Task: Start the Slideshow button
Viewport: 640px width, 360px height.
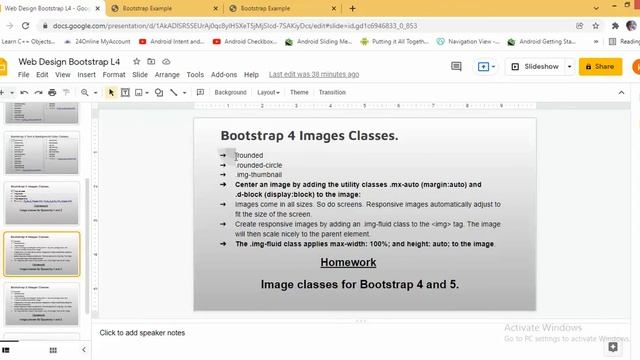Action: pos(535,67)
